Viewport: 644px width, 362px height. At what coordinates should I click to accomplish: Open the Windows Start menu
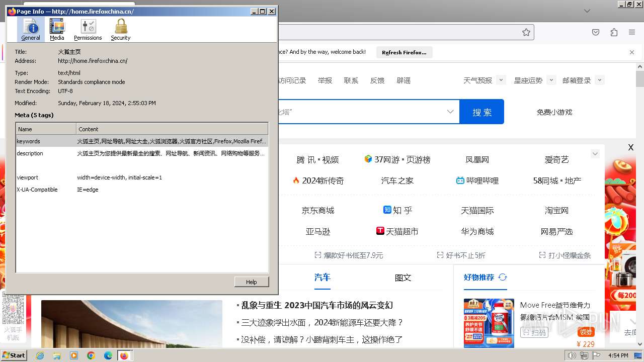tap(14, 355)
